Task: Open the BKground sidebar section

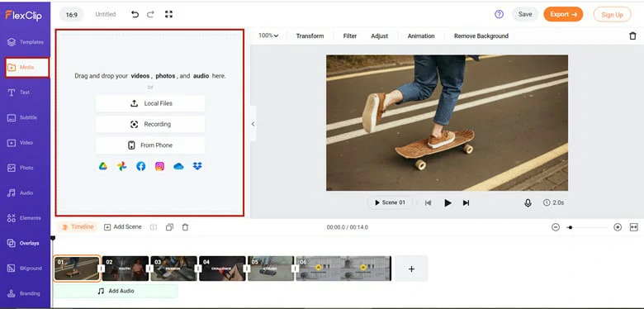Action: 25,269
